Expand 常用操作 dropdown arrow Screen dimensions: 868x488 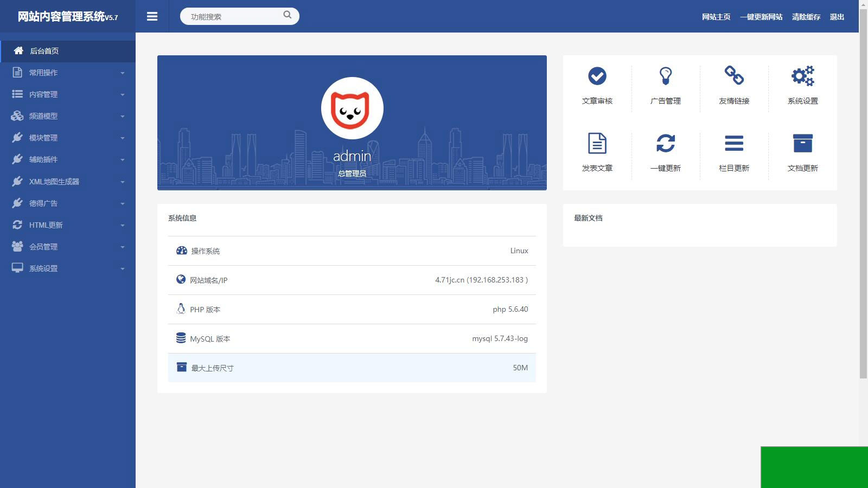tap(123, 73)
